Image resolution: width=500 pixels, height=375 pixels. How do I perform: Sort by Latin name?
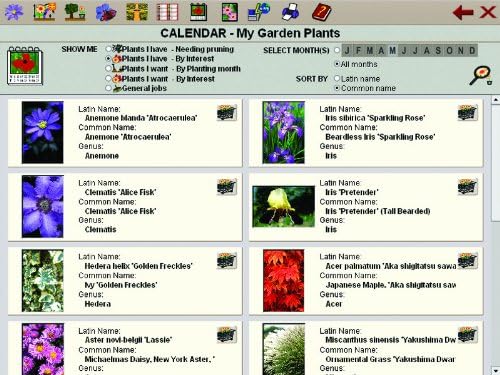[x=337, y=79]
